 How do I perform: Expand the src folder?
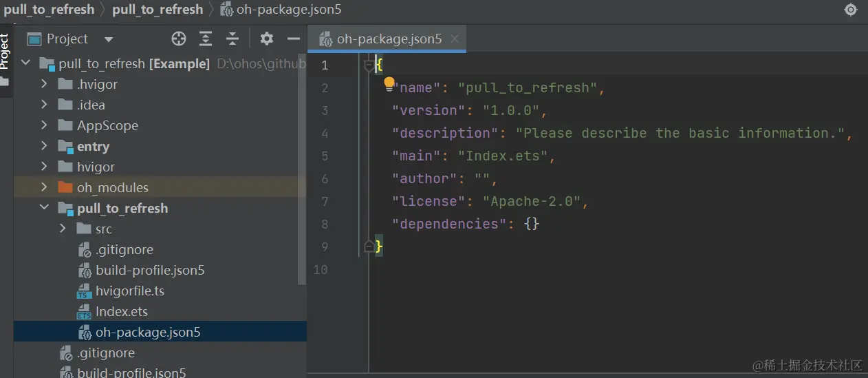coord(63,229)
